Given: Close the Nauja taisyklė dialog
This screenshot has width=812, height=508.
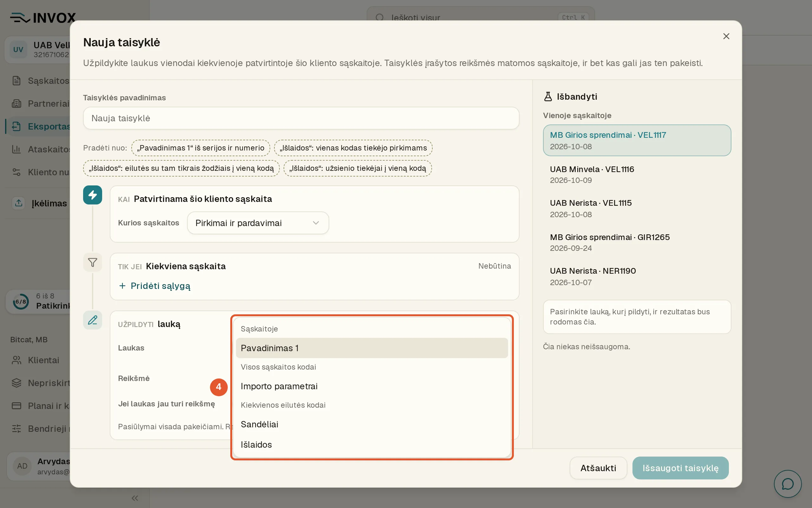Looking at the screenshot, I should point(726,36).
